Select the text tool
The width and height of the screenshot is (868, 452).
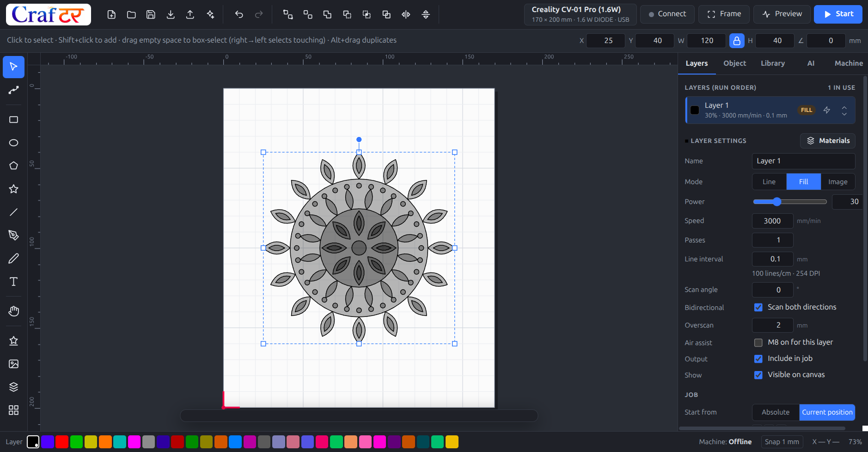pyautogui.click(x=14, y=282)
